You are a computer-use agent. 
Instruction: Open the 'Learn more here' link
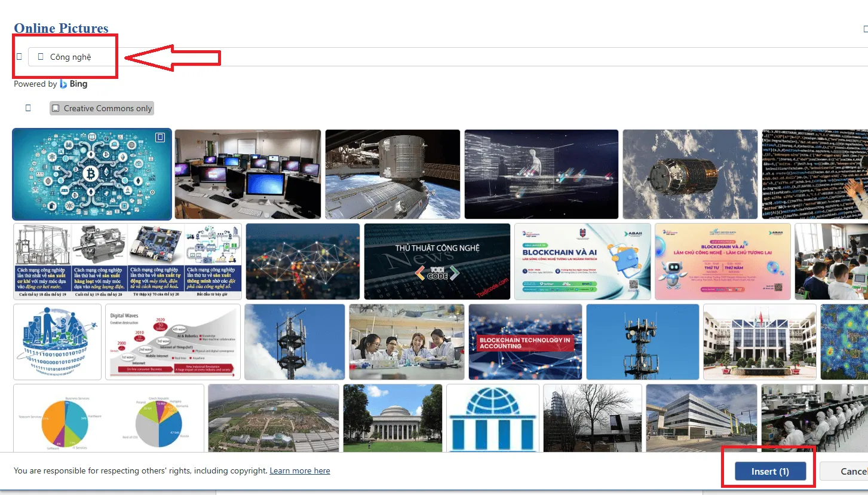300,470
